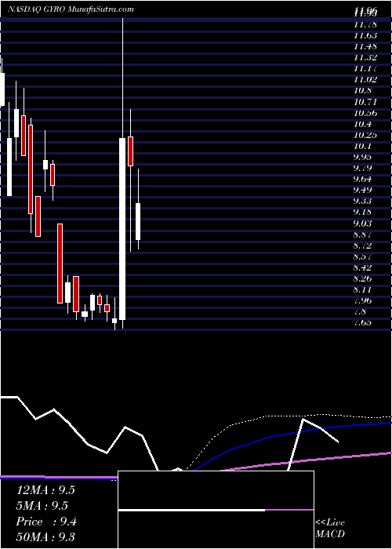Viewport: 392px width, 549px height.
Task: Click the 8.57 price axis label
Action: click(362, 257)
